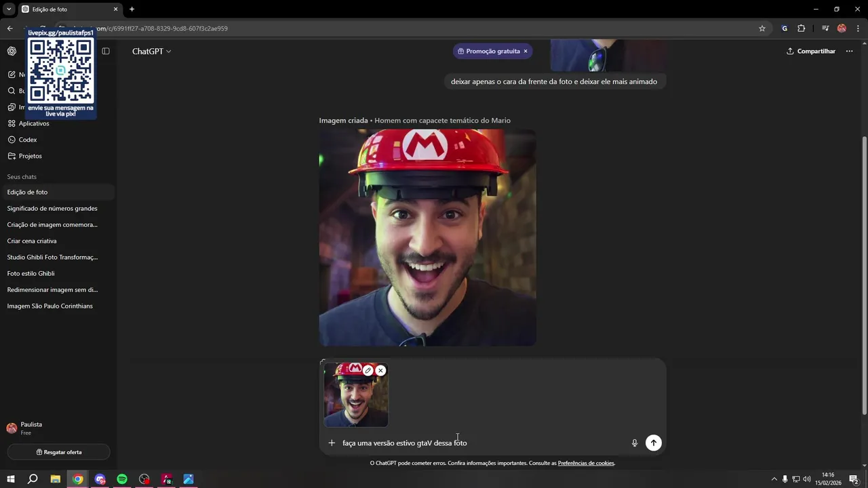Send the message with the arrow button

point(653,443)
